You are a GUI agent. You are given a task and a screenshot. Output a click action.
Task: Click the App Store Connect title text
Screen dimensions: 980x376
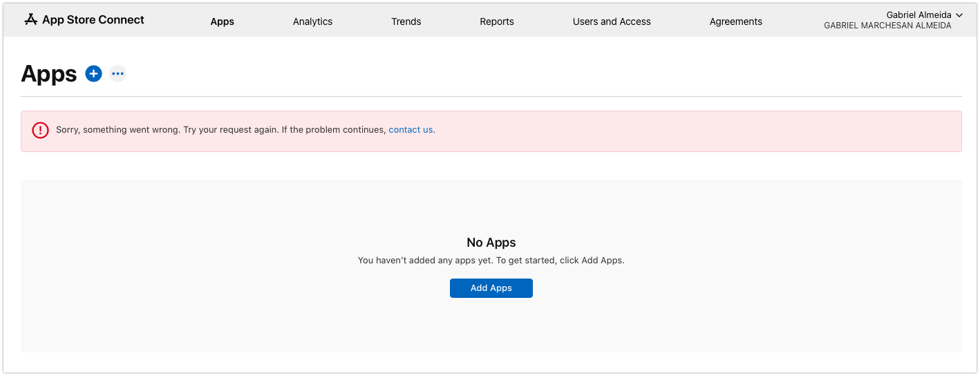click(93, 20)
